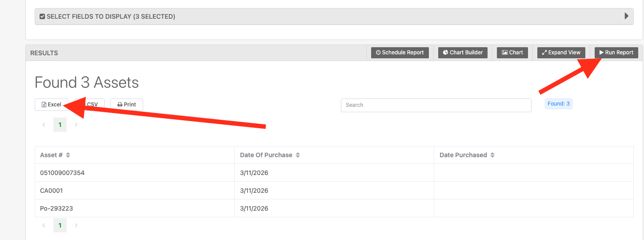The height and width of the screenshot is (240, 644).
Task: Expand the results view
Action: point(561,53)
